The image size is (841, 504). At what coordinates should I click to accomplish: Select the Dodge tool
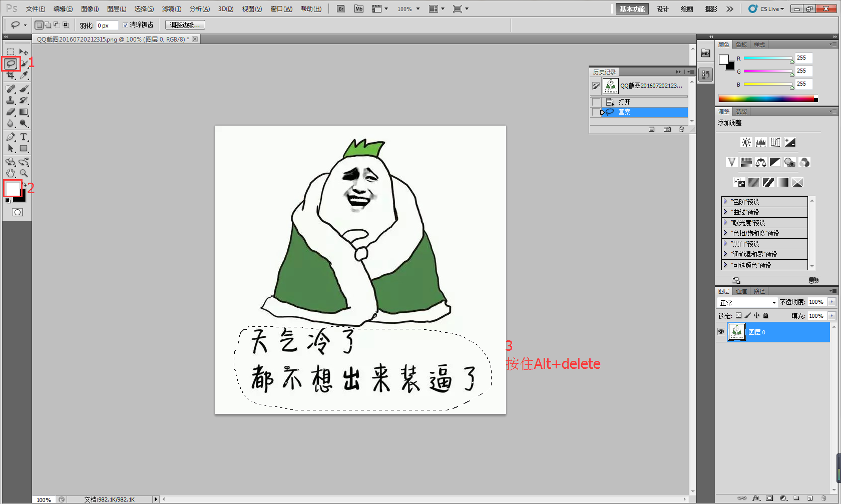coord(24,123)
